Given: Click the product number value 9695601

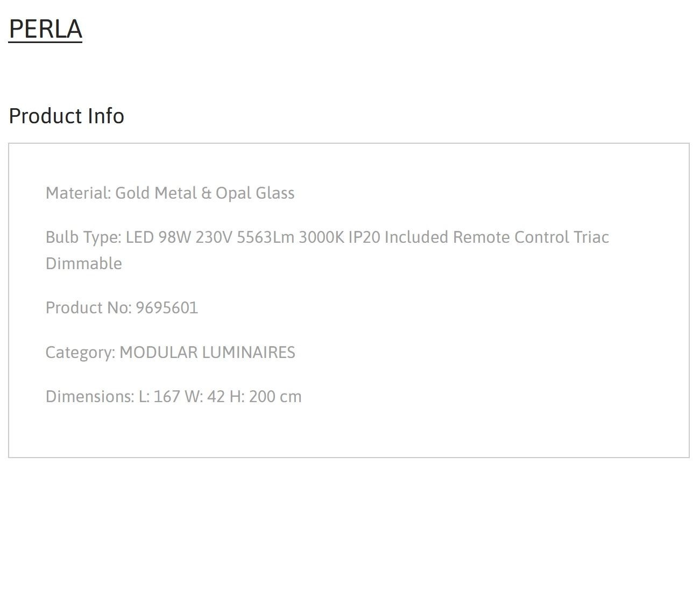Looking at the screenshot, I should click(167, 307).
